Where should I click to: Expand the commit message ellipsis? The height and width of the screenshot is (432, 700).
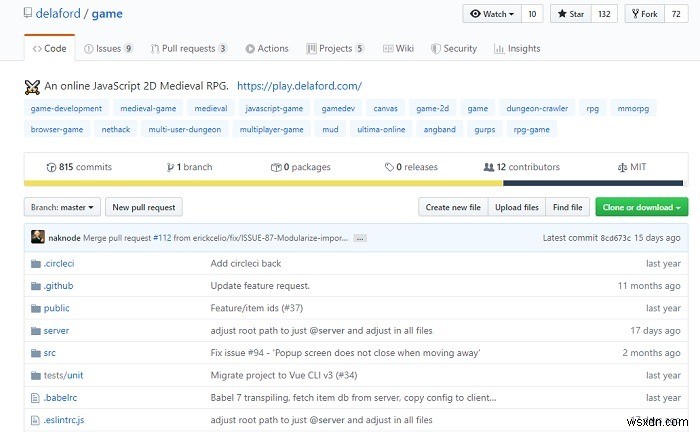point(360,238)
